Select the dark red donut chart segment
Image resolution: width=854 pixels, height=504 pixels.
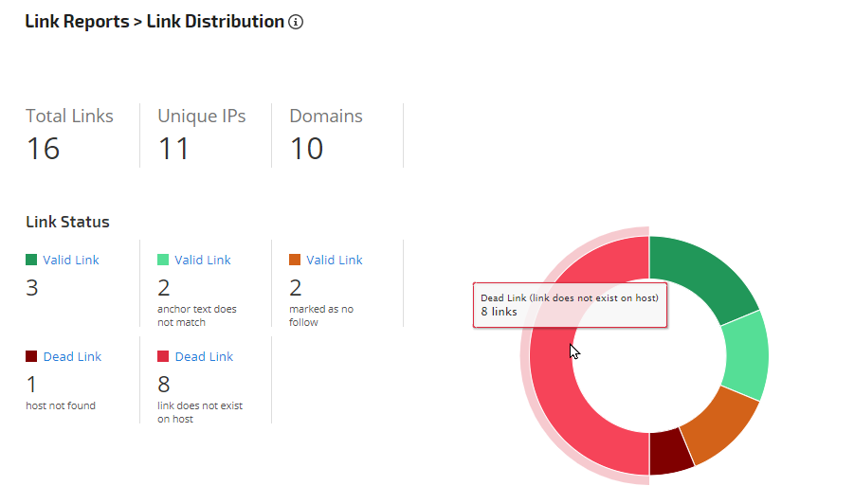[x=670, y=453]
